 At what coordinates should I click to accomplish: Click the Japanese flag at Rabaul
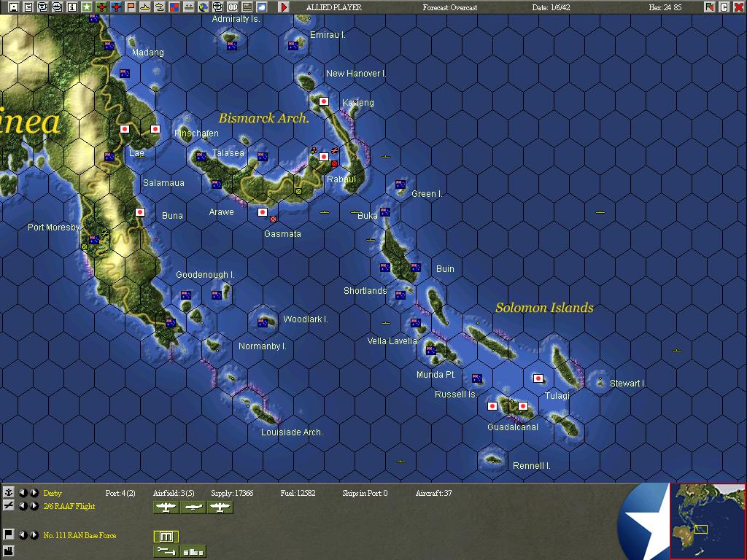[324, 157]
